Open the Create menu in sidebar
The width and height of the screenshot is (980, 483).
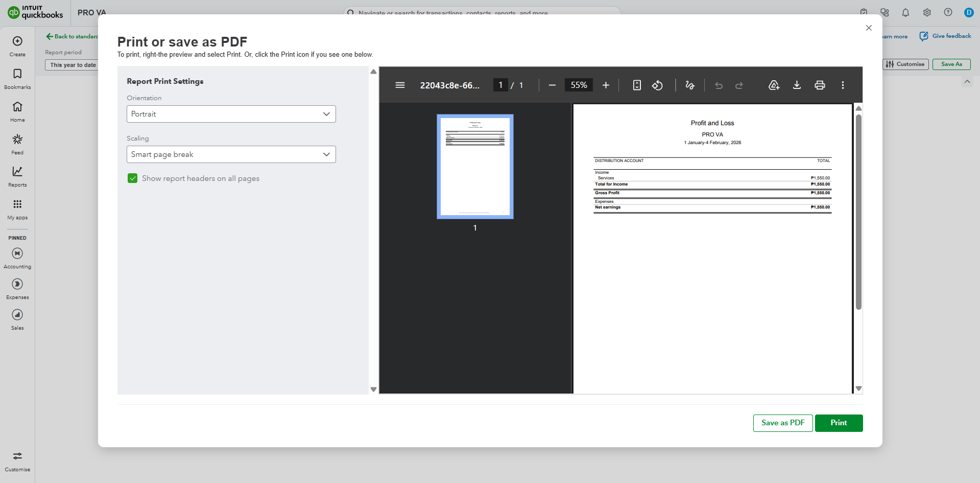click(17, 46)
